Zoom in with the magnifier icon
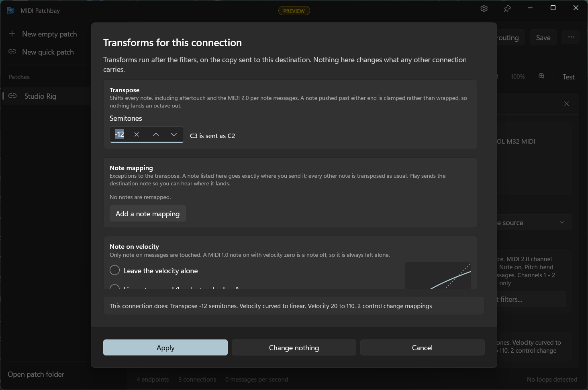Screen dimensions: 588x390 pos(541,76)
